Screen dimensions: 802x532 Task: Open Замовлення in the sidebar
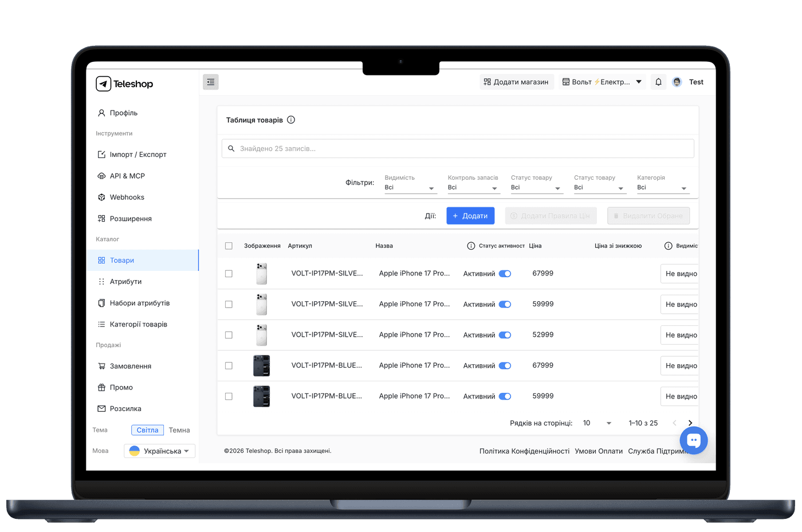[142, 366]
